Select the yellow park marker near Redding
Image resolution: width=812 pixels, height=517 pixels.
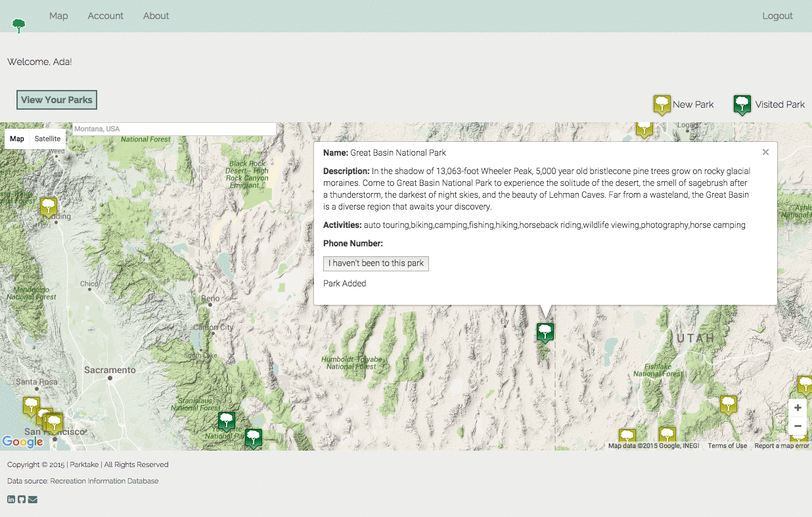click(49, 208)
